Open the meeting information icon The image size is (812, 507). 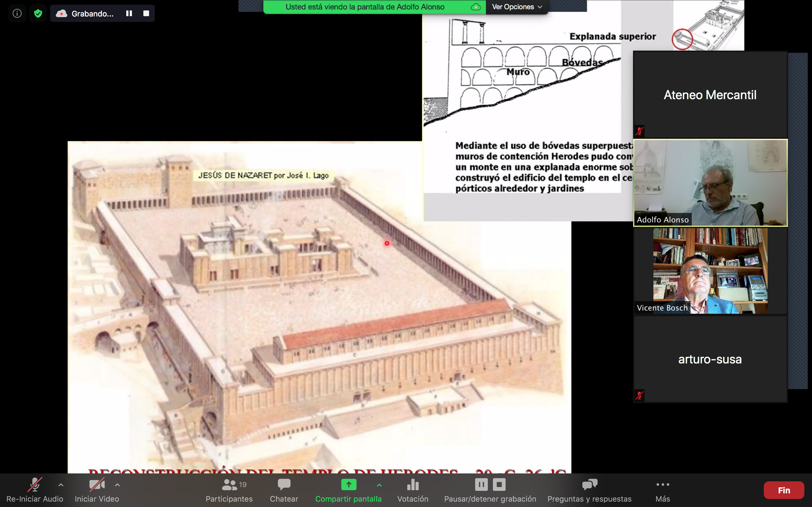[17, 13]
